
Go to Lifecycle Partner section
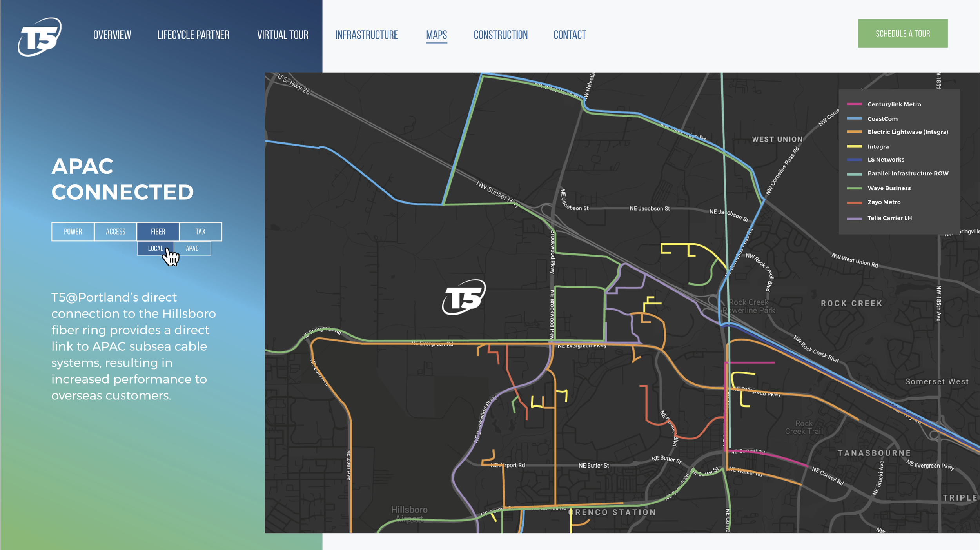(x=193, y=35)
